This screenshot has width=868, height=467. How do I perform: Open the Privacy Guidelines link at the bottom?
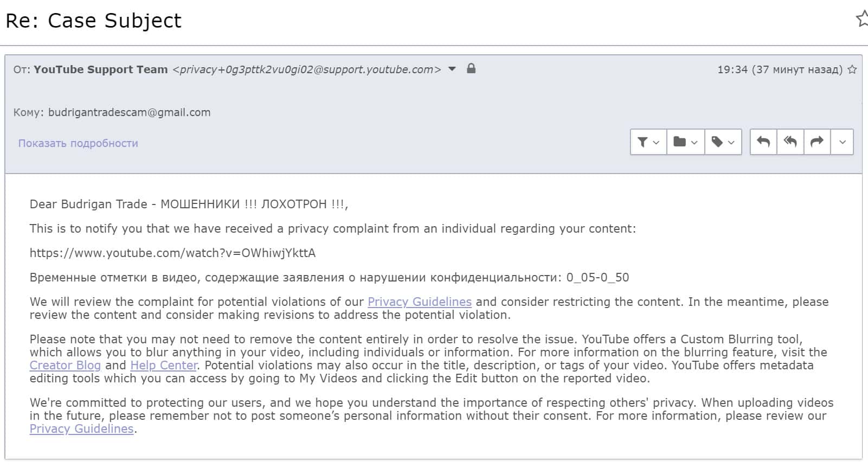click(81, 428)
